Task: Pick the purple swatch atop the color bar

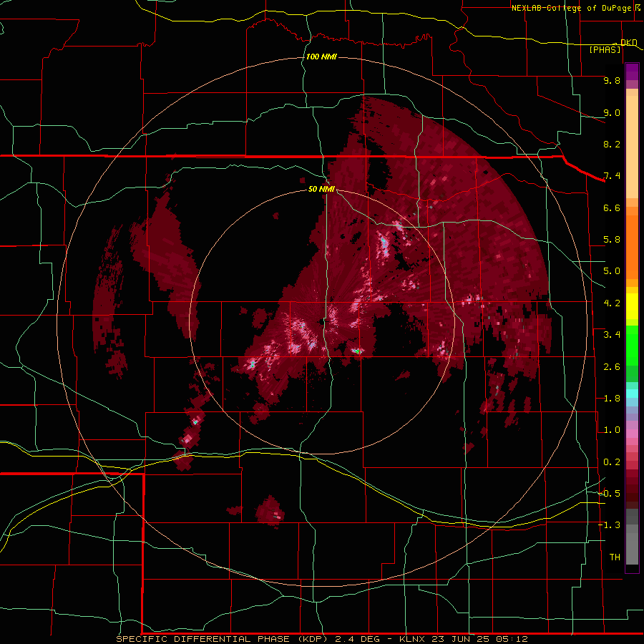Action: (x=632, y=72)
